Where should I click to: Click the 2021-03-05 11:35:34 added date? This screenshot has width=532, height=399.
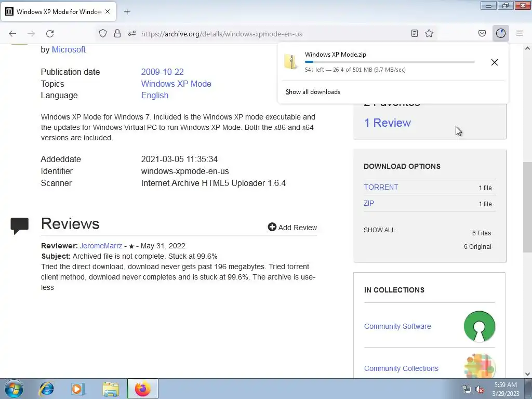pos(179,159)
